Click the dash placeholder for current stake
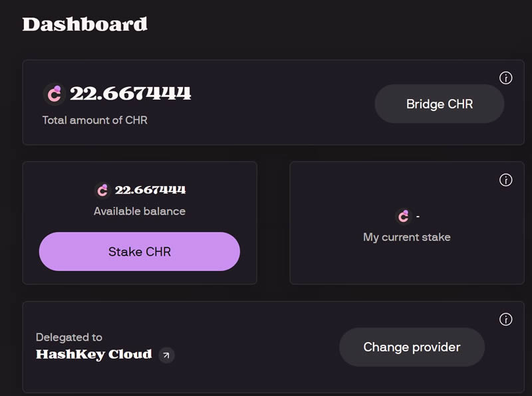Image resolution: width=532 pixels, height=396 pixels. 418,217
